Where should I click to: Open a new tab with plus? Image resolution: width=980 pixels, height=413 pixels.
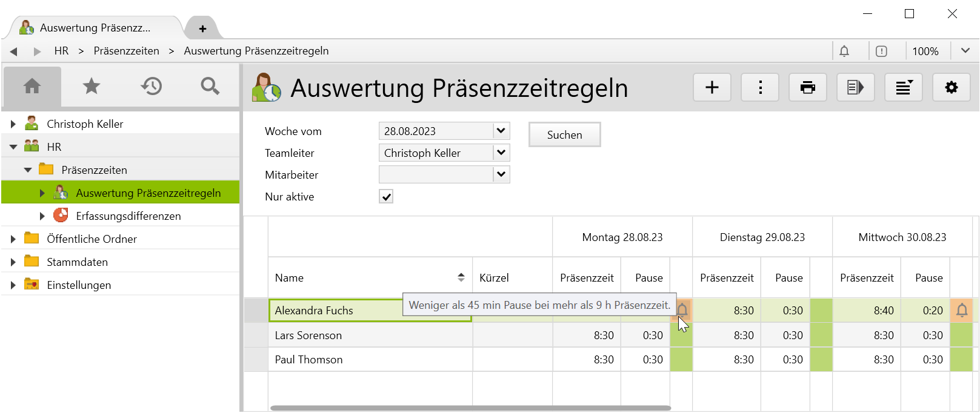click(x=202, y=28)
